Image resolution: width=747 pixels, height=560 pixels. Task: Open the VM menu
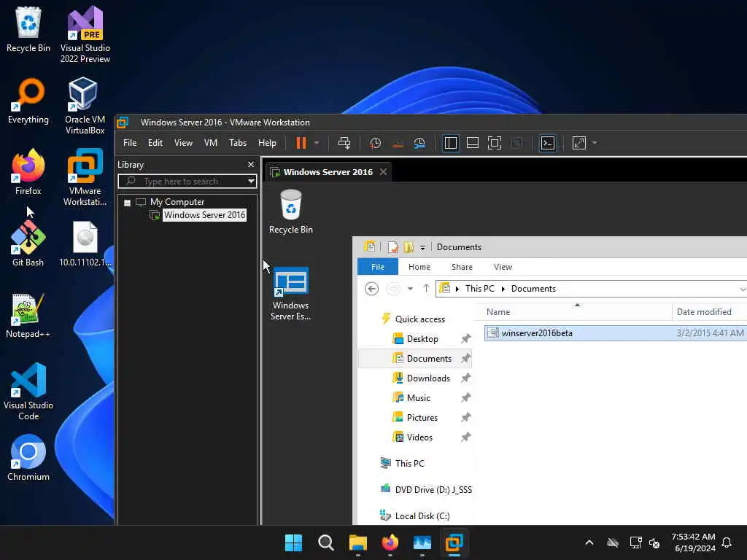[x=211, y=143]
